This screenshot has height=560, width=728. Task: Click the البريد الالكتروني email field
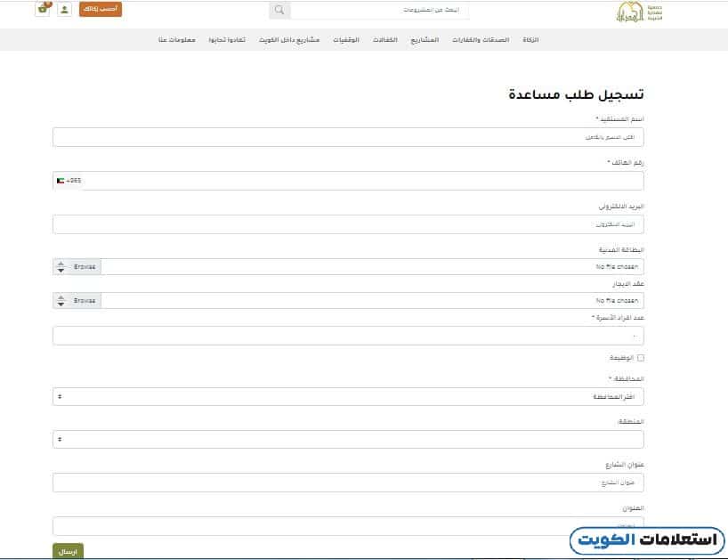(x=348, y=224)
